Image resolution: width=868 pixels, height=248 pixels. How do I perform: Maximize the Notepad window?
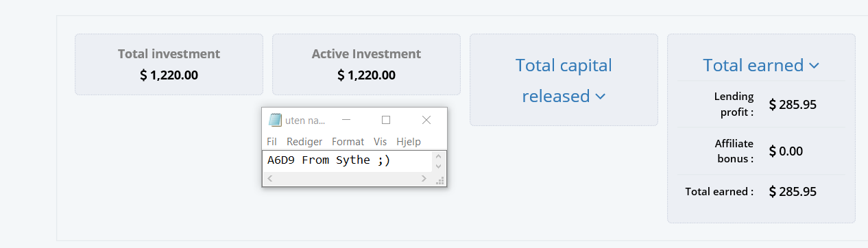point(386,120)
